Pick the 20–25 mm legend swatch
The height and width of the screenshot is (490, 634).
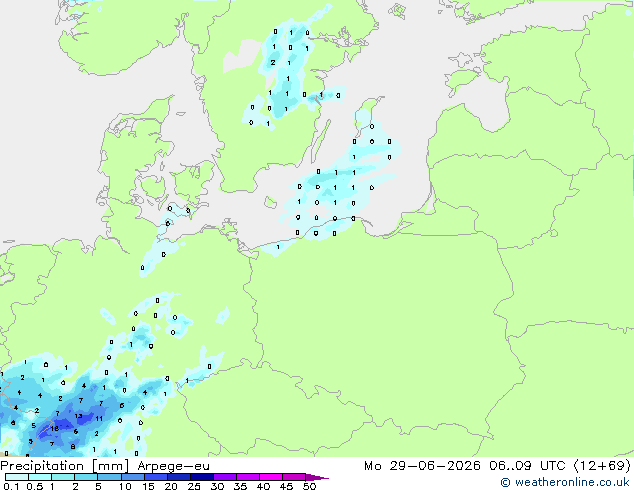click(179, 477)
